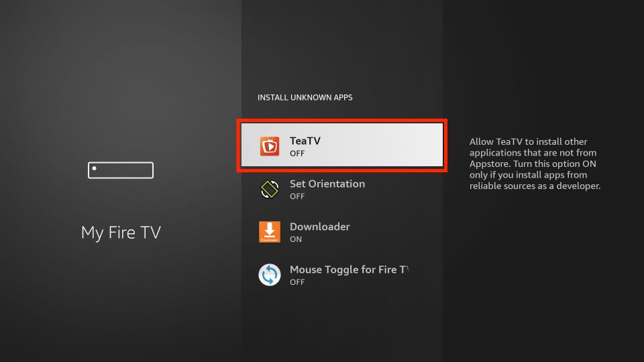This screenshot has height=362, width=644.
Task: Click the Set Orientation app icon
Action: click(270, 189)
